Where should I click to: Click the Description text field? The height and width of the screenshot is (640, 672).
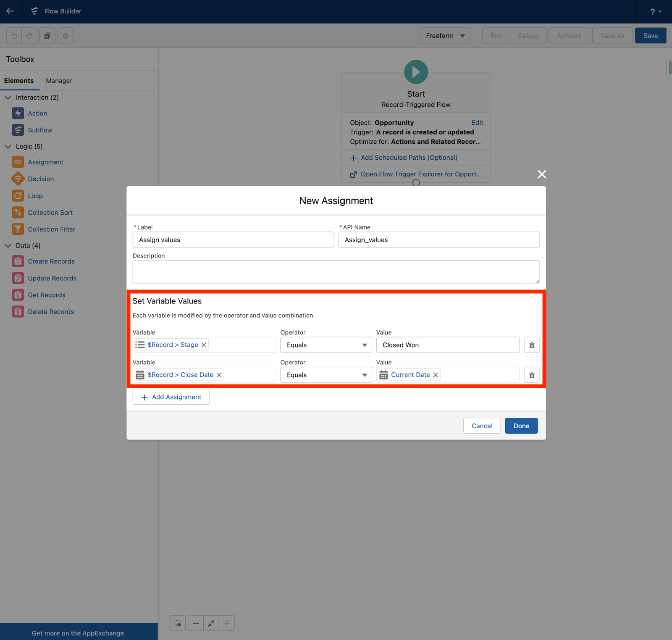(336, 272)
